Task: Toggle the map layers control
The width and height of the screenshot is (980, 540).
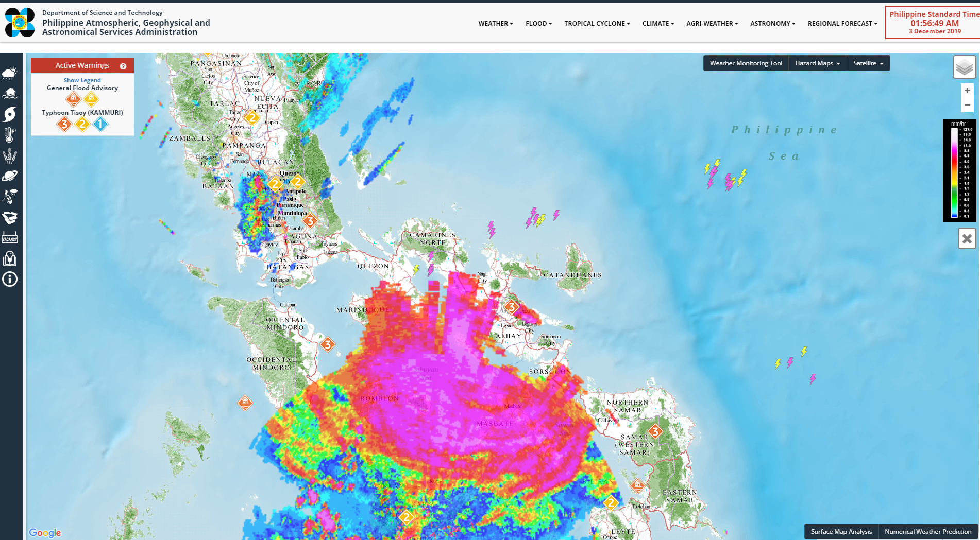Action: (x=965, y=67)
